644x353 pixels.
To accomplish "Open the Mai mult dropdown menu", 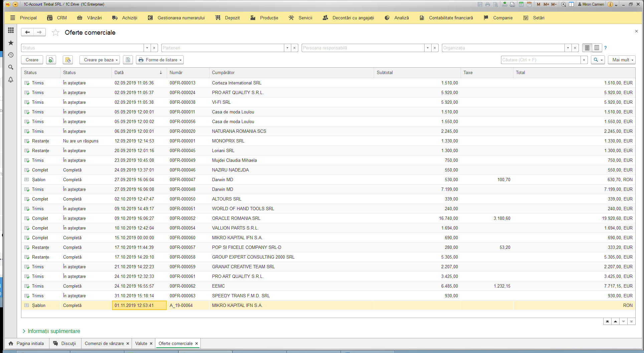I will coord(622,60).
